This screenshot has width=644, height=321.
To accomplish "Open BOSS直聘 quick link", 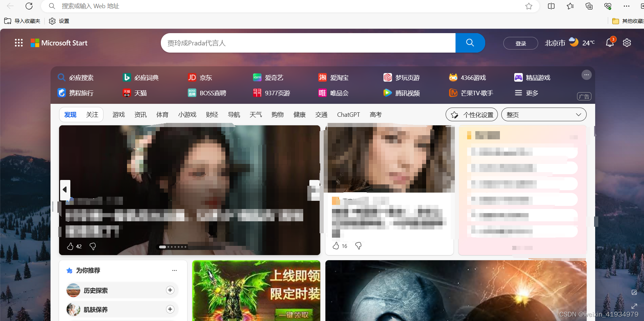I will tap(207, 93).
